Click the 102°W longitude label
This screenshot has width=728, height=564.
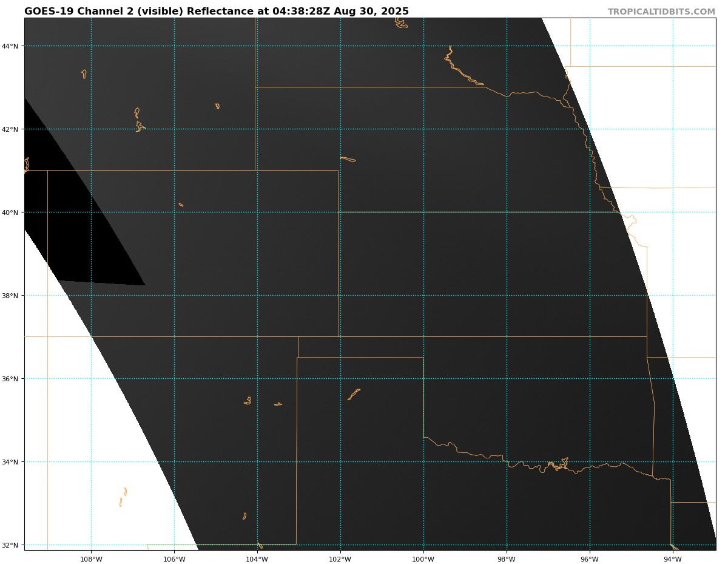pos(340,559)
